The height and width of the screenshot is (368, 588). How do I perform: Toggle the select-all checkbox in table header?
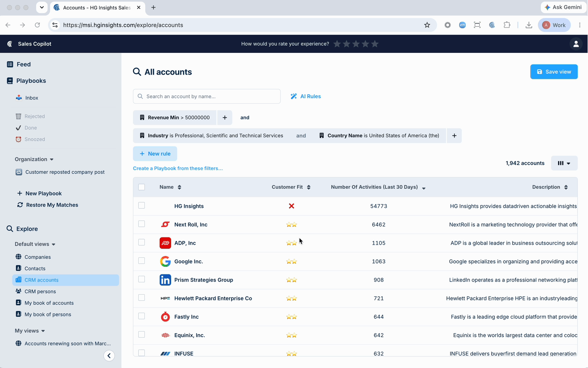coord(142,187)
